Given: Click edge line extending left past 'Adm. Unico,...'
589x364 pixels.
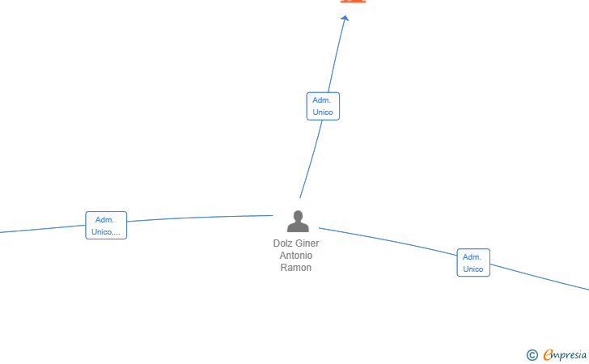Looking at the screenshot, I should (42, 229).
